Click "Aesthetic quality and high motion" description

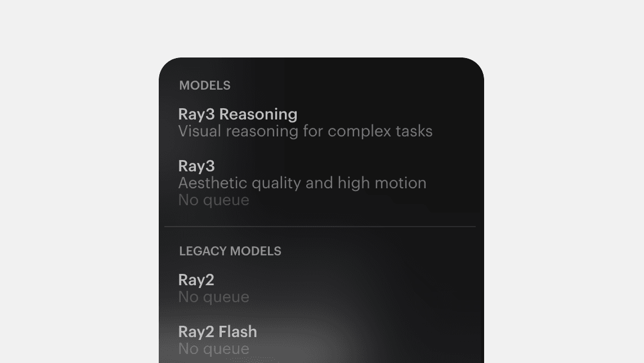(x=302, y=183)
